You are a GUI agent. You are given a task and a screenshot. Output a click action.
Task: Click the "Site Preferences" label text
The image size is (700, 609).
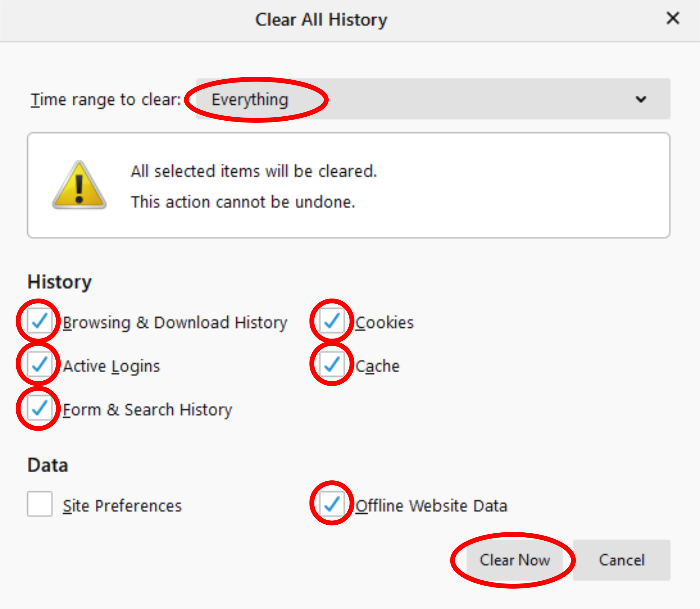(x=122, y=506)
